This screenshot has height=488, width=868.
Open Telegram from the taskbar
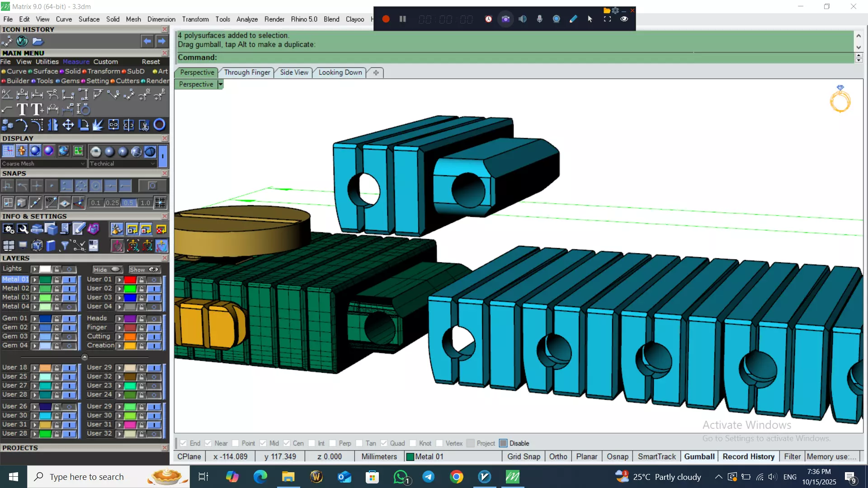[x=429, y=477]
